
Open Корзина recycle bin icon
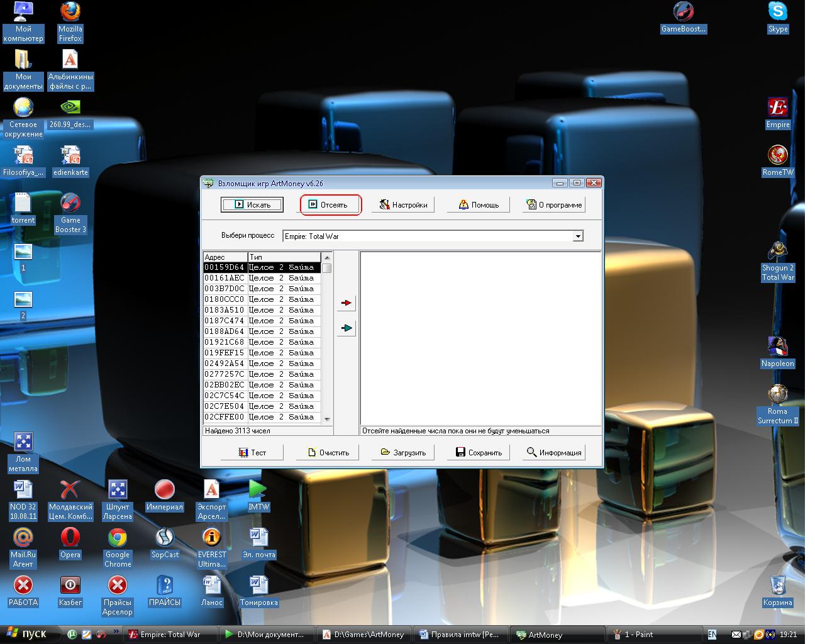coord(778,591)
